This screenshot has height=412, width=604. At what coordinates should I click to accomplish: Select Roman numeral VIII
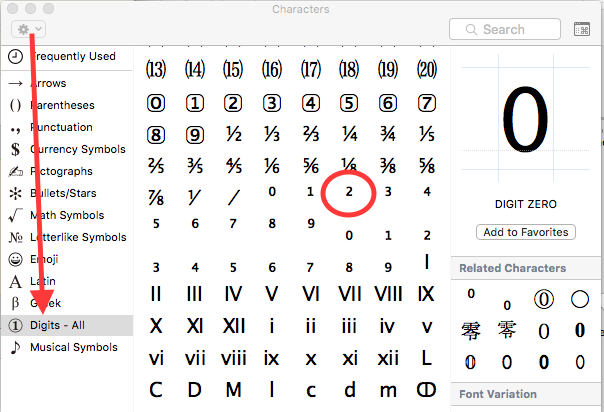388,294
